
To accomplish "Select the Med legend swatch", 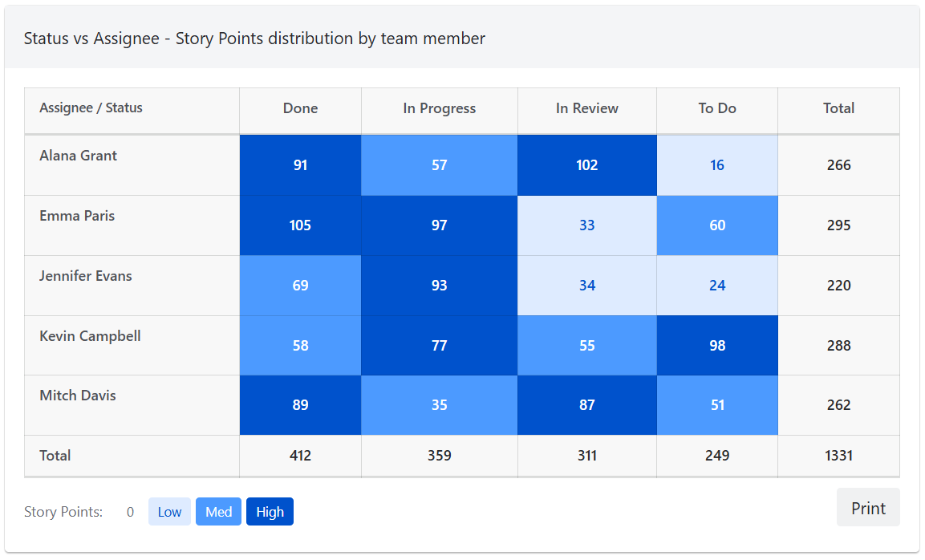I will click(x=218, y=512).
